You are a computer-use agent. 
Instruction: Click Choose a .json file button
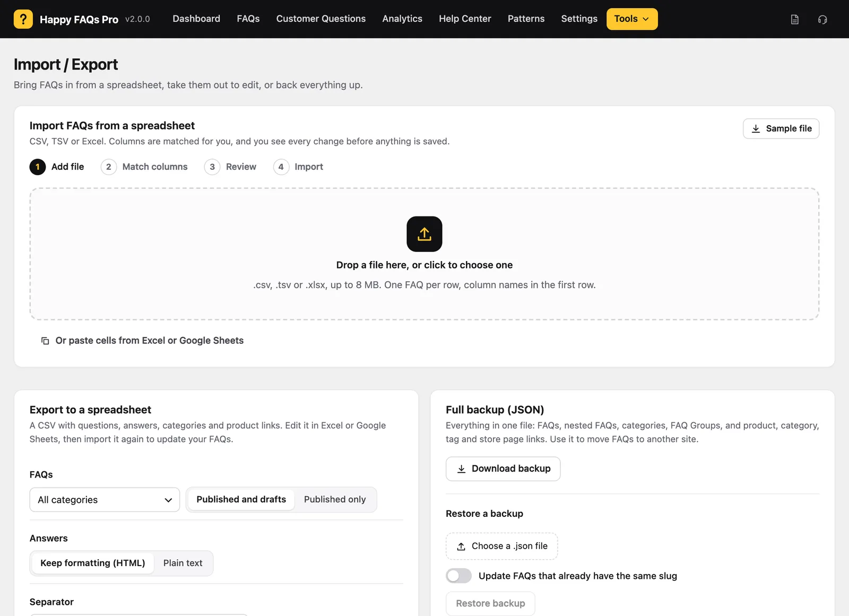[501, 546]
